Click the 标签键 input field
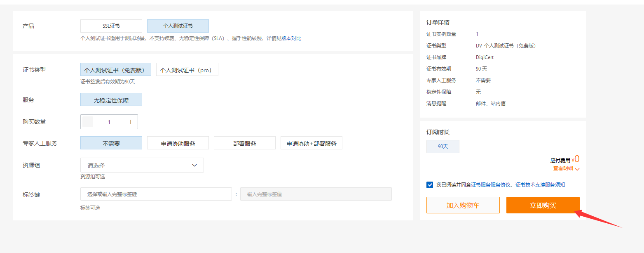Screen dimensions: 644x253 [156, 194]
